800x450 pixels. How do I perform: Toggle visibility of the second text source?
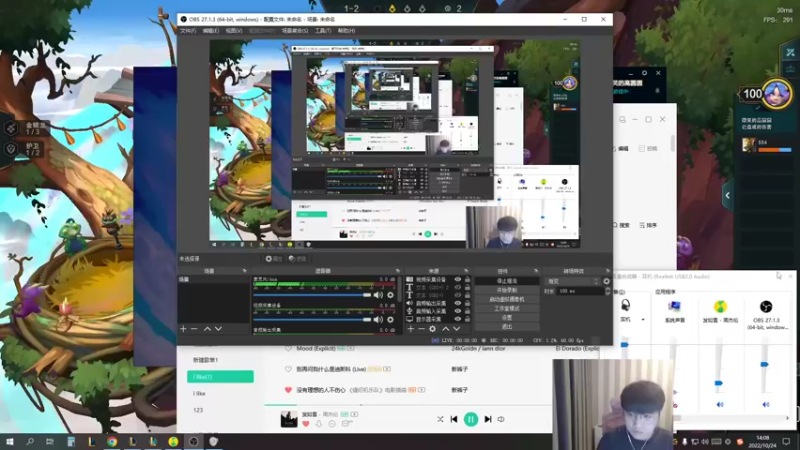click(x=458, y=295)
